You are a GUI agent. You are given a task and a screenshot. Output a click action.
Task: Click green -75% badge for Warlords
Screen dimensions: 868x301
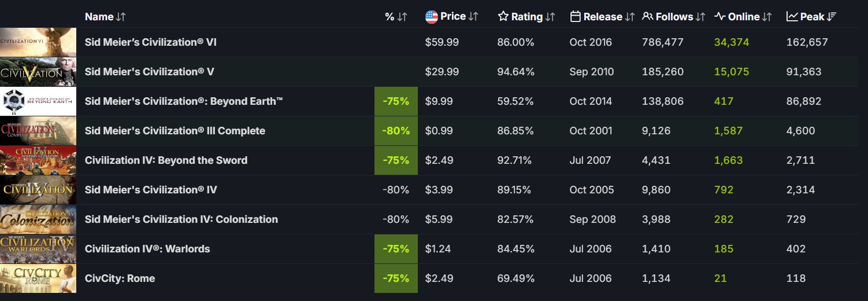click(x=396, y=249)
